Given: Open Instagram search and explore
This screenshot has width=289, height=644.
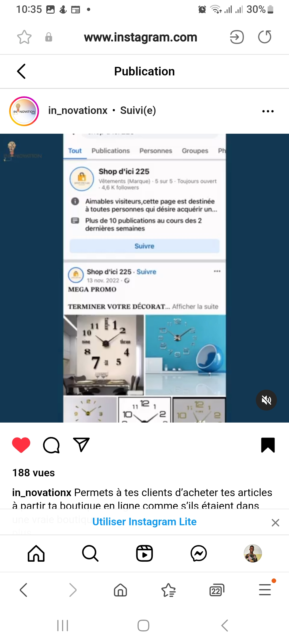Looking at the screenshot, I should point(90,553).
